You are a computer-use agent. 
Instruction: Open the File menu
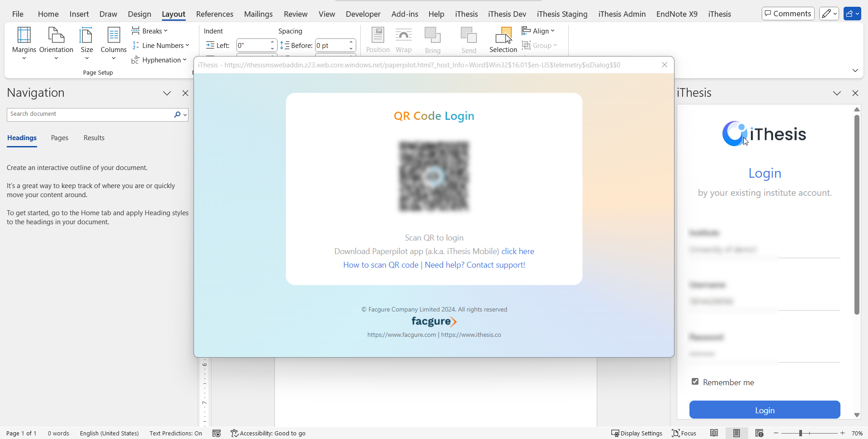[18, 14]
